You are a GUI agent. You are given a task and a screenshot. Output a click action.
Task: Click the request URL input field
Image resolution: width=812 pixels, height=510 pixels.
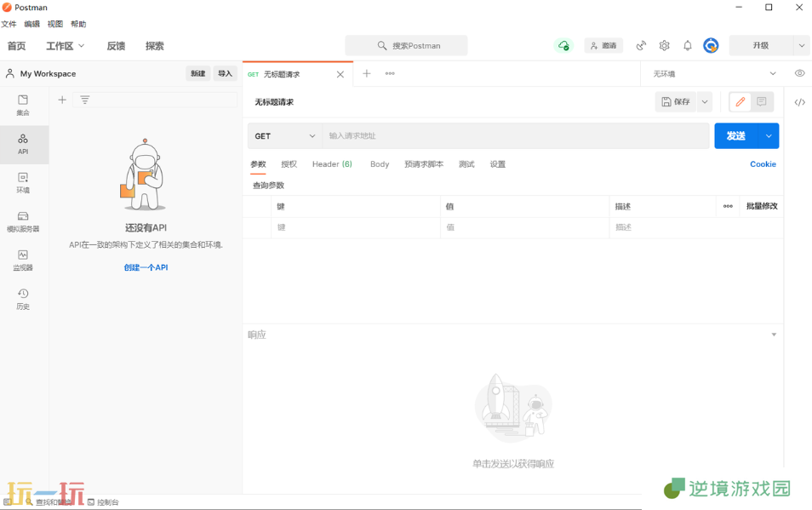[x=515, y=135]
